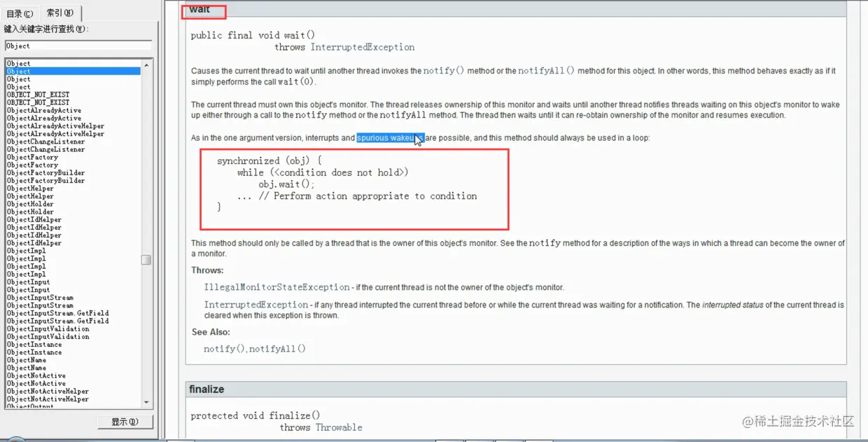Click the highlighted "spurious wakeups" text
Screen dimensions: 868x442
[390, 138]
